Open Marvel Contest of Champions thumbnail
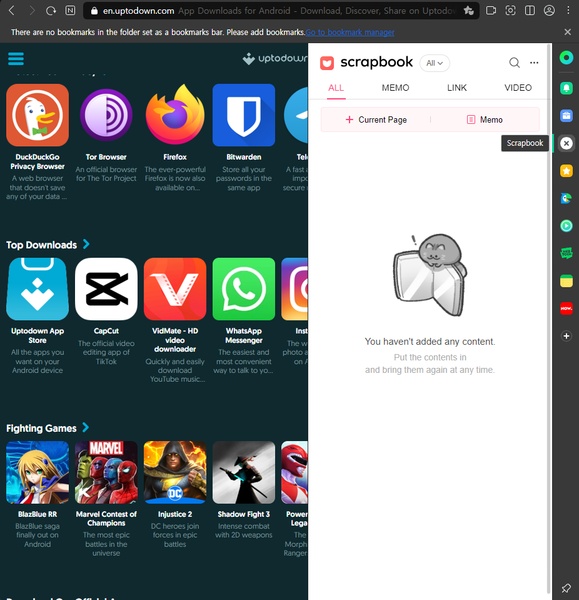The image size is (579, 600). (x=106, y=472)
